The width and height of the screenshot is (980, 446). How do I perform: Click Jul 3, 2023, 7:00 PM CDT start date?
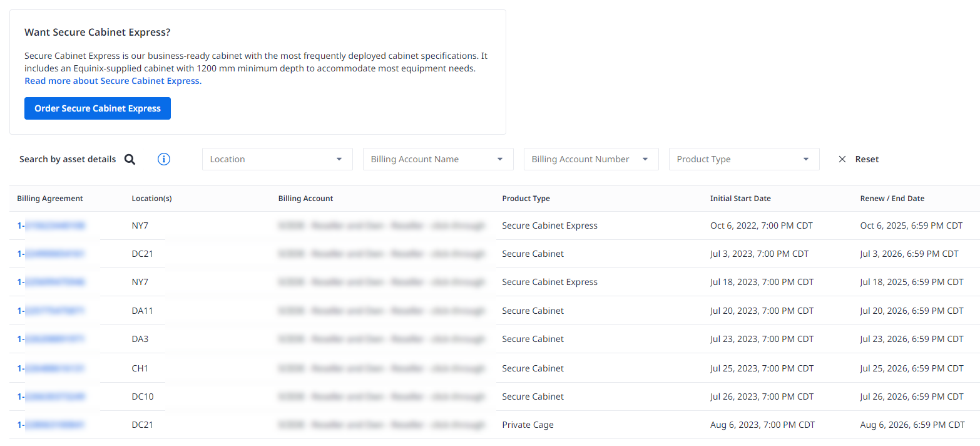point(759,254)
